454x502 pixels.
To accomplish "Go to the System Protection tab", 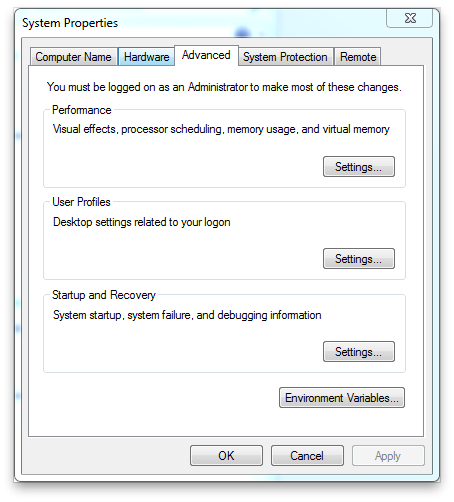I will point(285,57).
